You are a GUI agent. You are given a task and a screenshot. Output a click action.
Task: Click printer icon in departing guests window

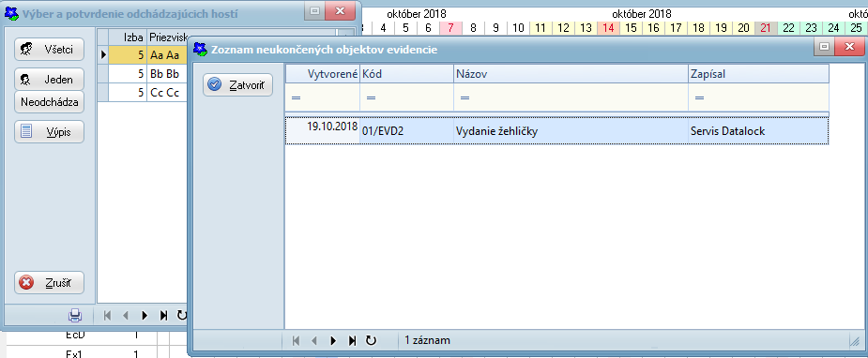[x=75, y=316]
